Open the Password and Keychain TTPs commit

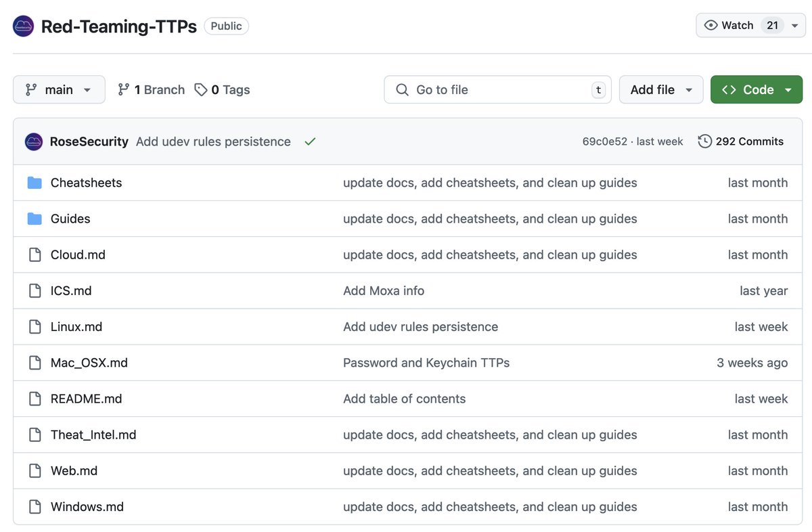(426, 363)
